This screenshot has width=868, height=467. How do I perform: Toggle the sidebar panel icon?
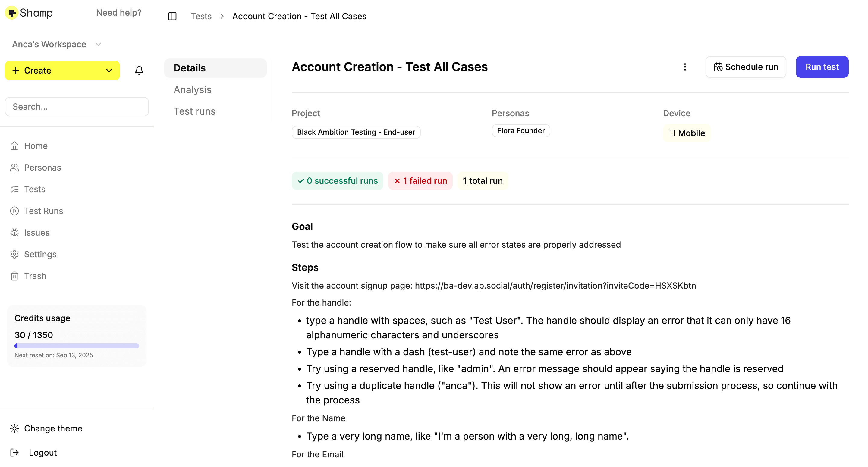(x=172, y=16)
